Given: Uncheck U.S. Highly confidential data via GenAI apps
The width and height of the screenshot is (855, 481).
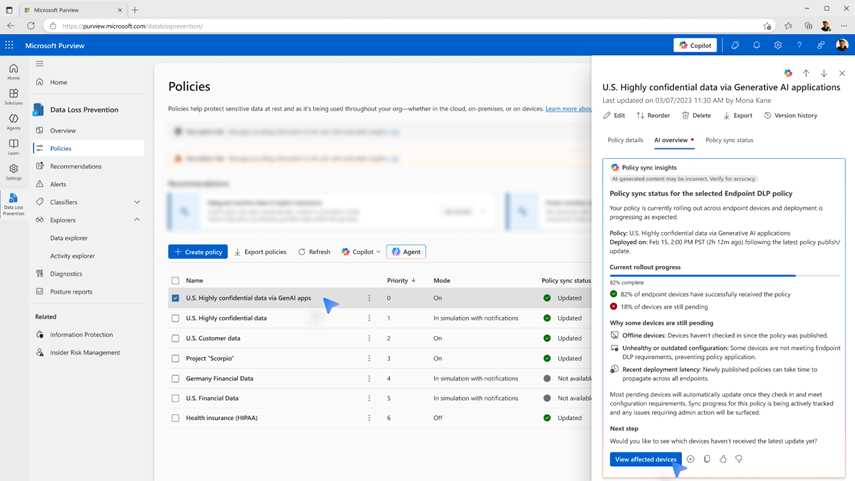Looking at the screenshot, I should pos(175,298).
